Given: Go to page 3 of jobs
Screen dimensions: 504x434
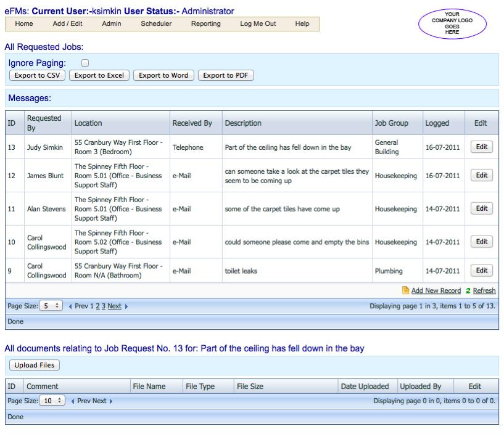Looking at the screenshot, I should tap(104, 306).
